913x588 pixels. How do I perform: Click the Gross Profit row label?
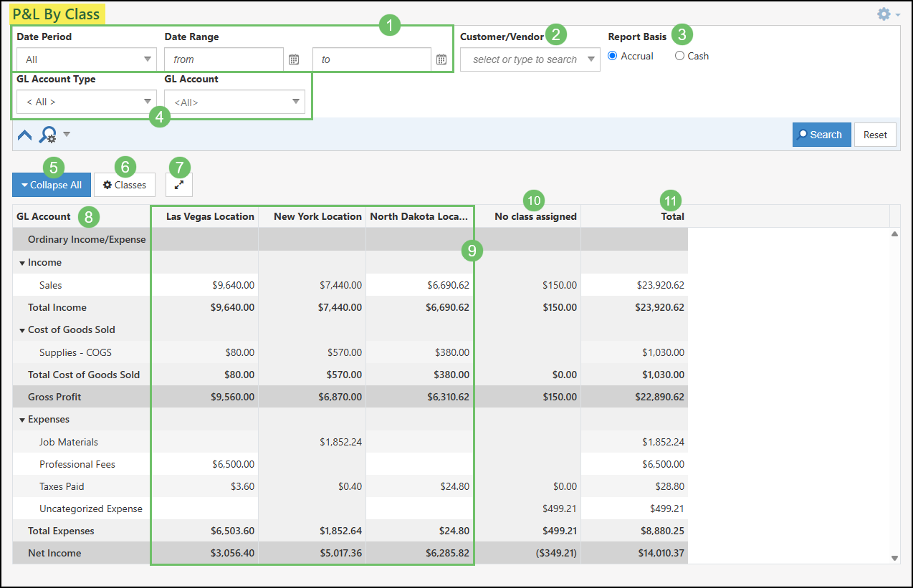[x=54, y=397]
